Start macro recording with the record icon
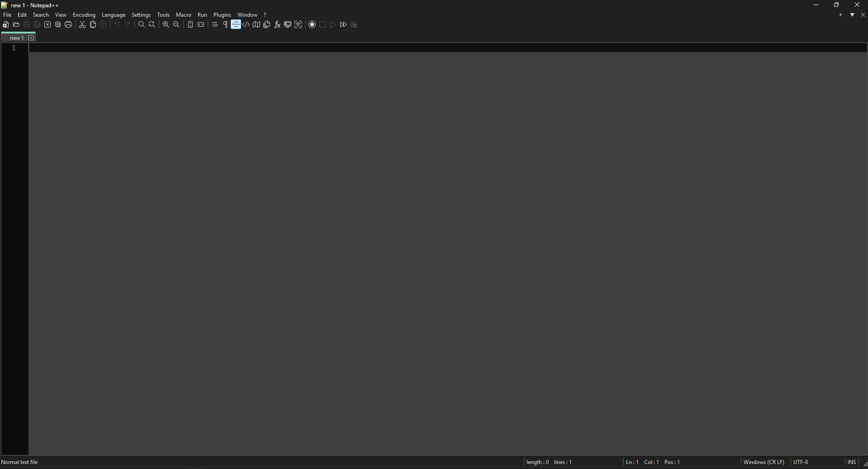The image size is (868, 469). pyautogui.click(x=312, y=25)
